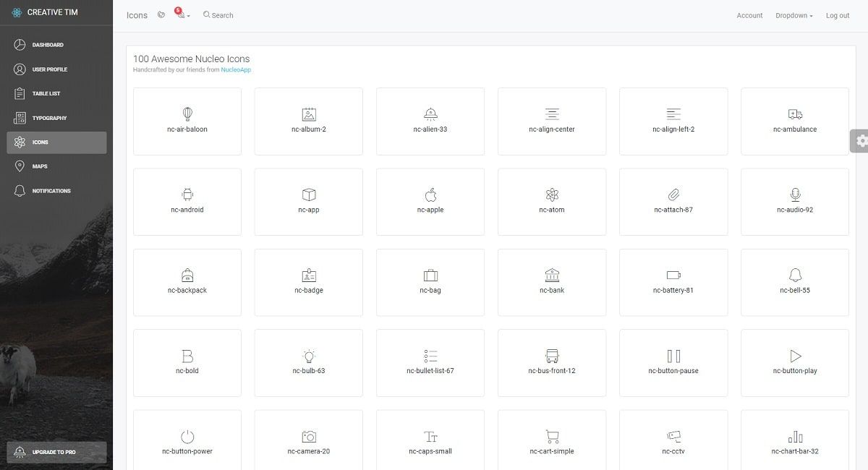Click Log out in top bar
The width and height of the screenshot is (868, 470).
[x=838, y=15]
